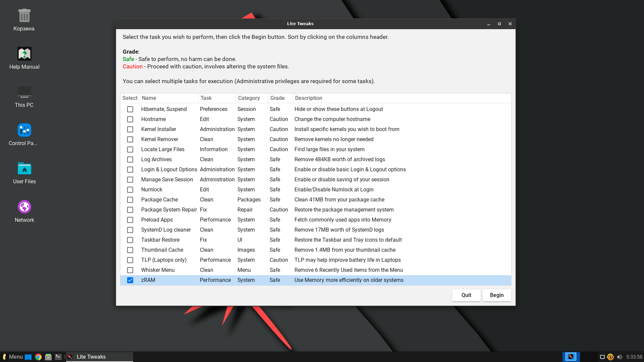Click the volume speaker tray icon

pos(619,357)
